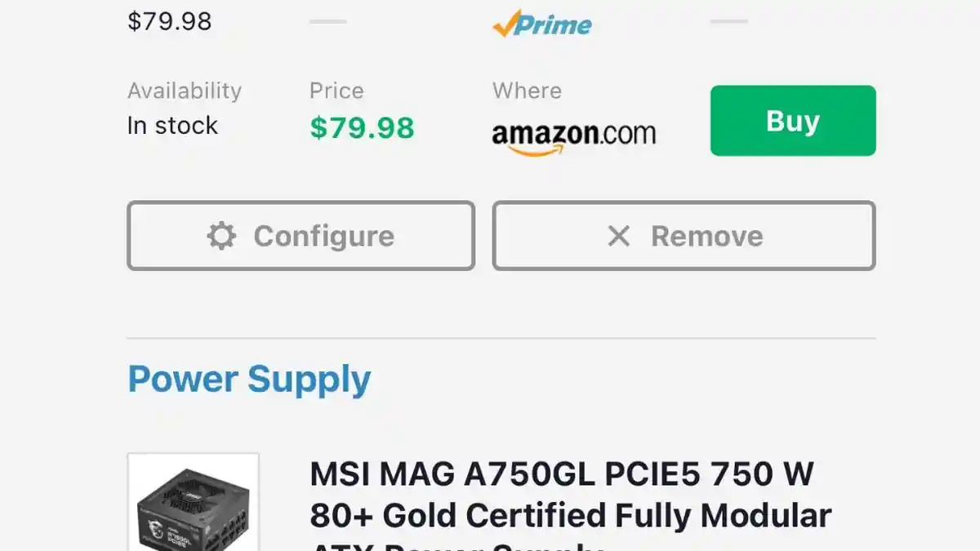980x551 pixels.
Task: Click the Prime logo
Action: (542, 23)
